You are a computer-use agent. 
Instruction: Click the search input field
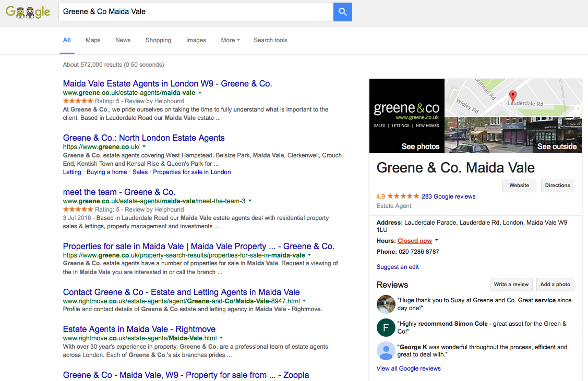coord(196,11)
